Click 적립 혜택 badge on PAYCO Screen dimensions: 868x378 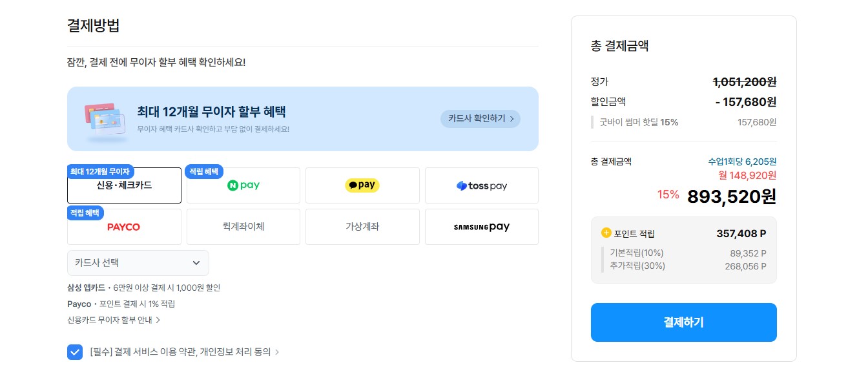click(86, 213)
